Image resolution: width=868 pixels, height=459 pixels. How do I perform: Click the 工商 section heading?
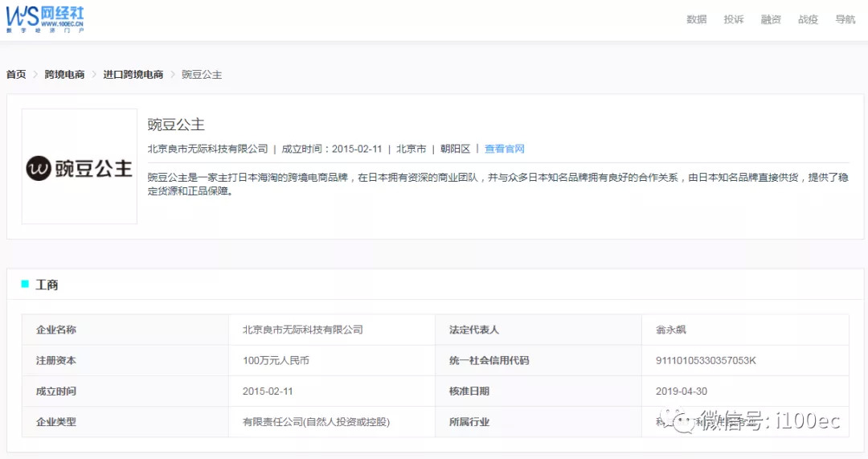tap(47, 285)
